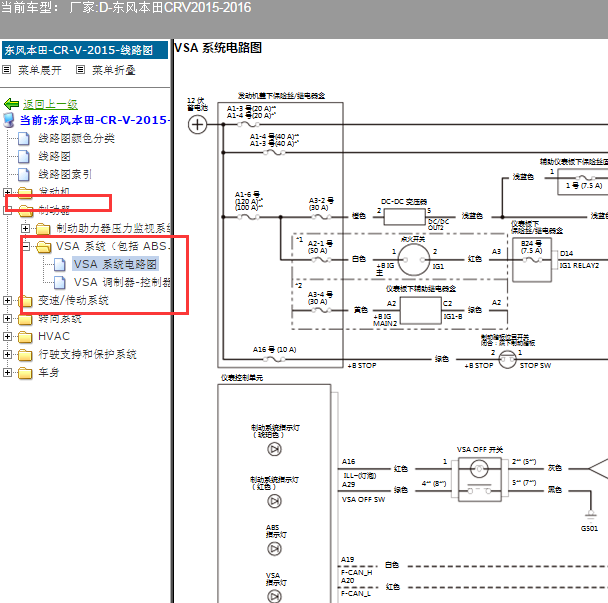Click the computer icon beside 当前:东风本田
Image resolution: width=608 pixels, height=603 pixels.
click(9, 120)
